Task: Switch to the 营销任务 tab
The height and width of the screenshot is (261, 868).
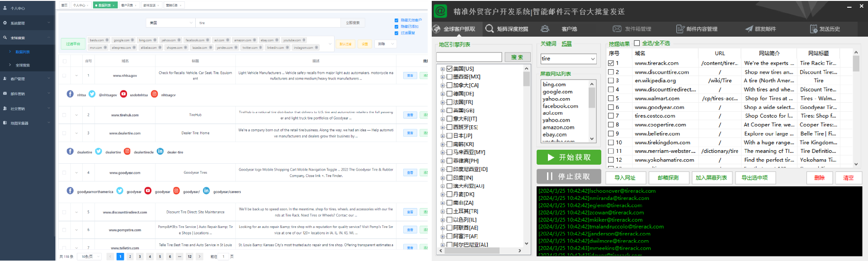Action: pyautogui.click(x=173, y=5)
